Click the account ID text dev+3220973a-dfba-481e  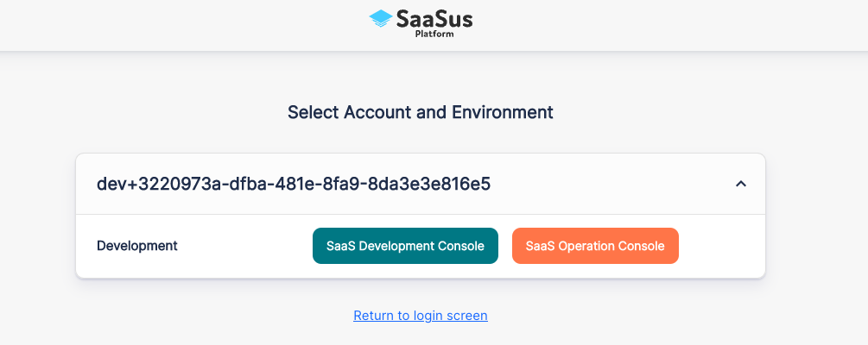pos(294,184)
